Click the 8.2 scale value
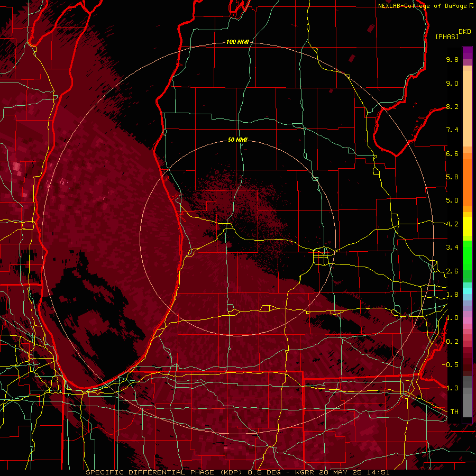 [x=452, y=106]
